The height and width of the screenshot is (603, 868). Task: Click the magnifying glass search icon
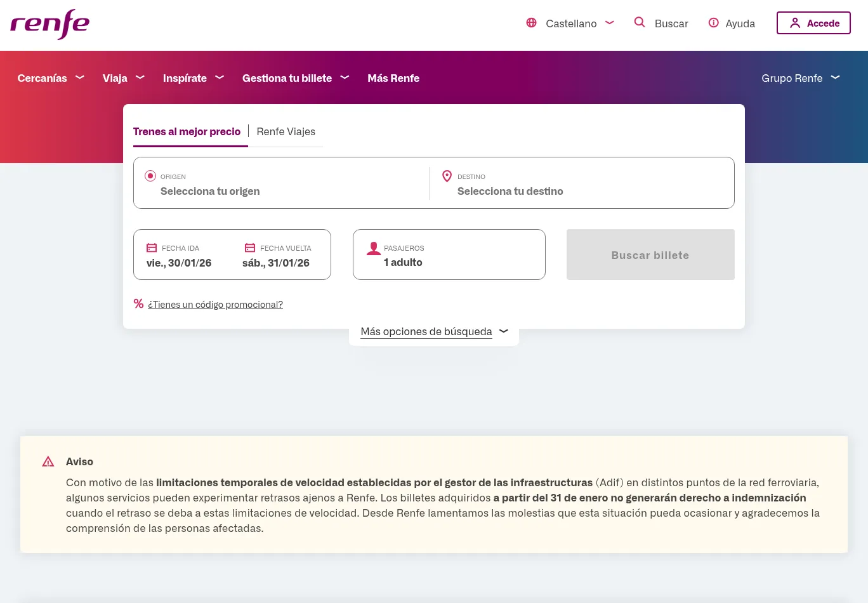640,23
